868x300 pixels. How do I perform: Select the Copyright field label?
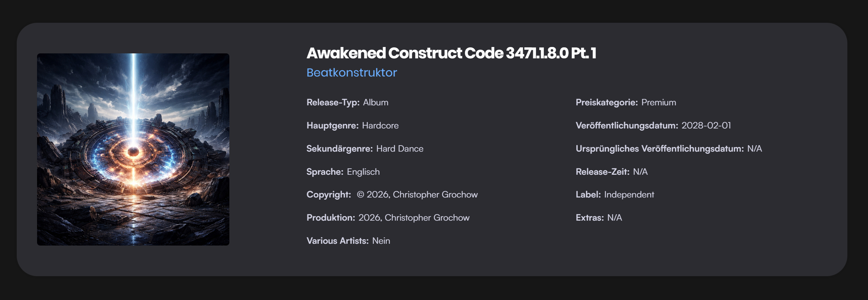pos(328,195)
